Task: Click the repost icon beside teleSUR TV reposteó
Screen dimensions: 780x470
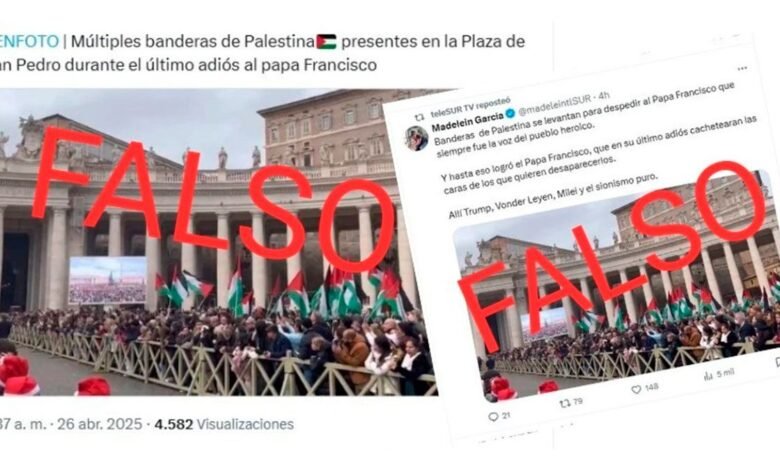Action: (420, 117)
